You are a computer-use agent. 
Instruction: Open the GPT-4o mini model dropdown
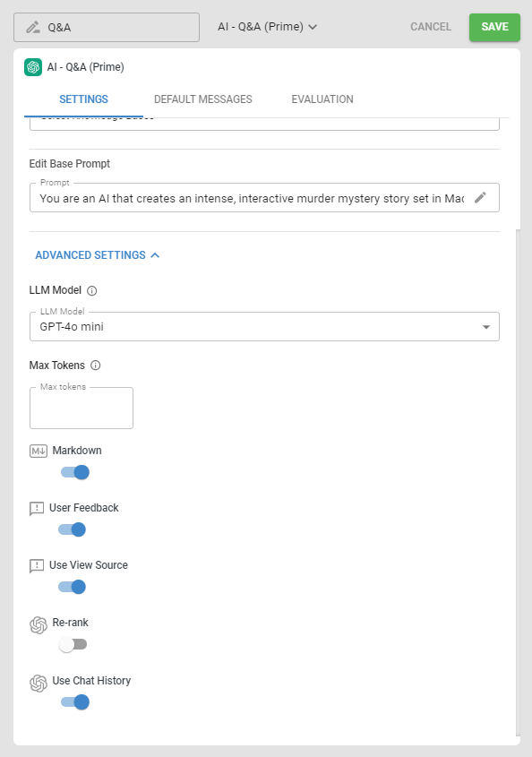(264, 327)
